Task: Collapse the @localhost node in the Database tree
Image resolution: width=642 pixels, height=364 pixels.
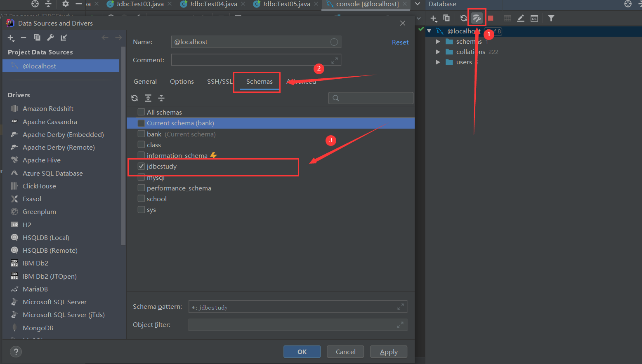Action: (429, 31)
